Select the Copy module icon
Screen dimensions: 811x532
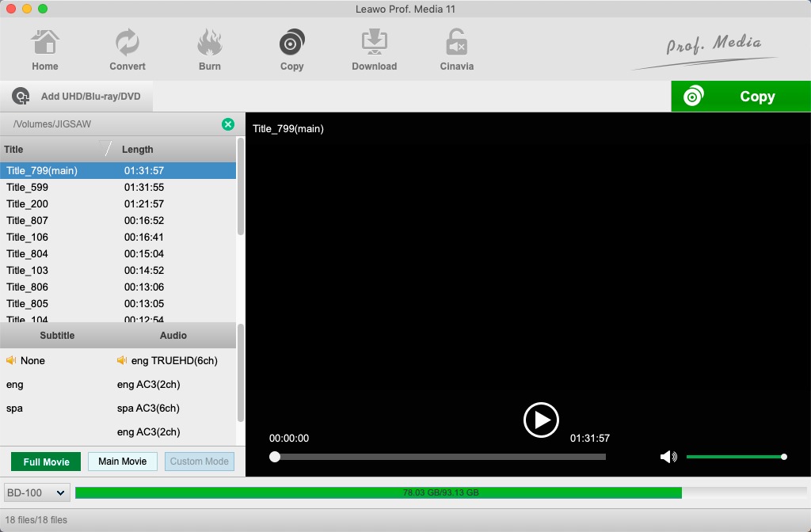pos(291,48)
